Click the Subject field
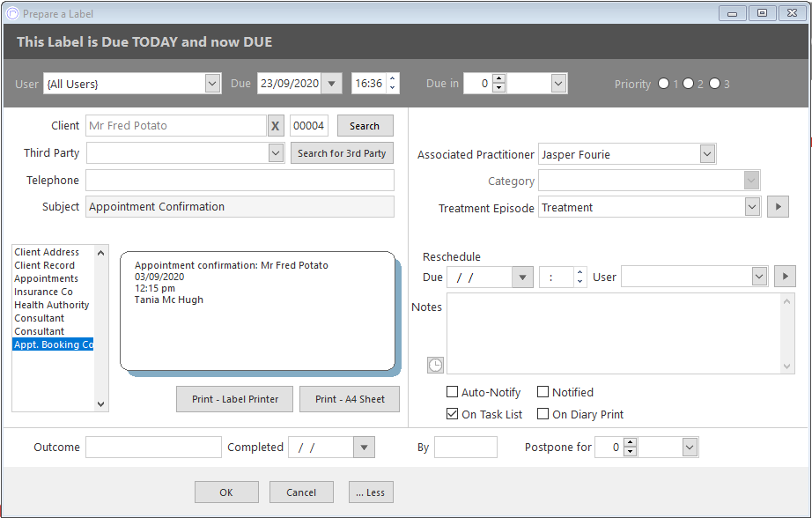The width and height of the screenshot is (812, 518). (x=240, y=207)
